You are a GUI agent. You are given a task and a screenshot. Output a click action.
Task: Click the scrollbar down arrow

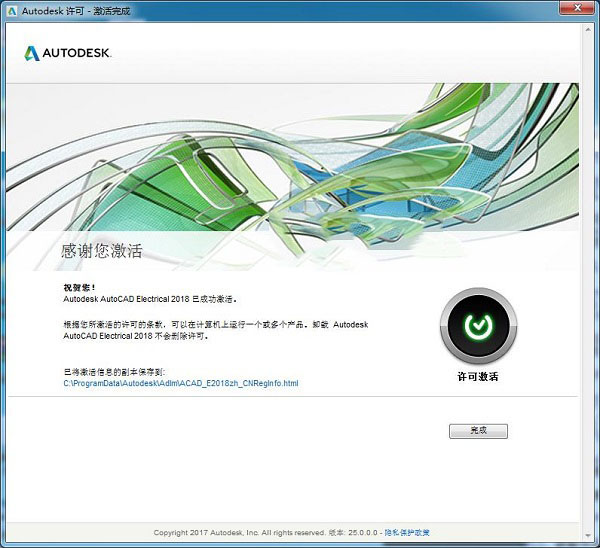[x=588, y=535]
